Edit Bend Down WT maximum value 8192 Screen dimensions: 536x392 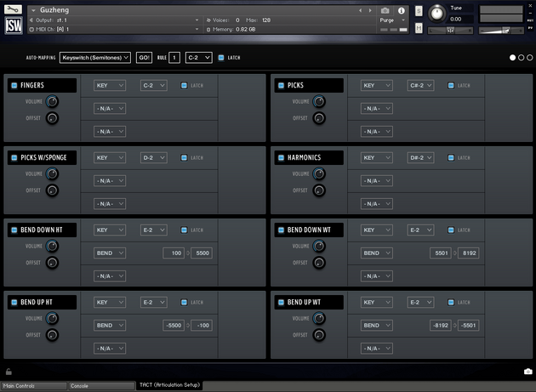click(x=469, y=253)
